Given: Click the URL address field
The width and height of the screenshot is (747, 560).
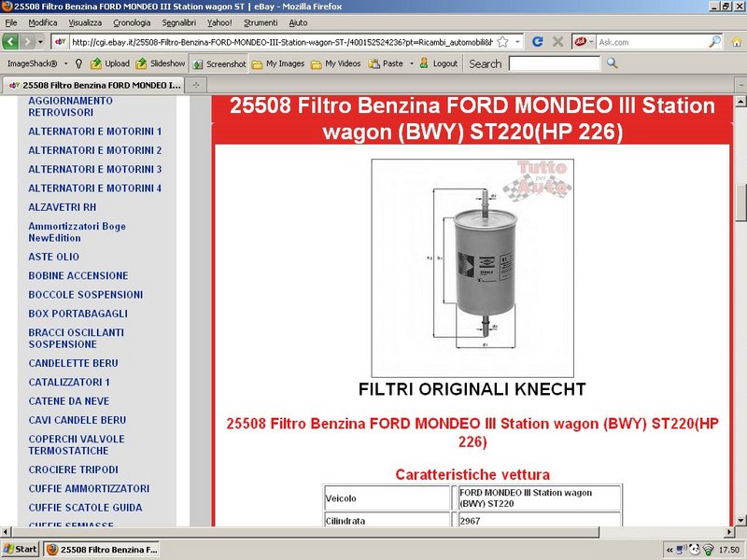Looking at the screenshot, I should coord(282,42).
